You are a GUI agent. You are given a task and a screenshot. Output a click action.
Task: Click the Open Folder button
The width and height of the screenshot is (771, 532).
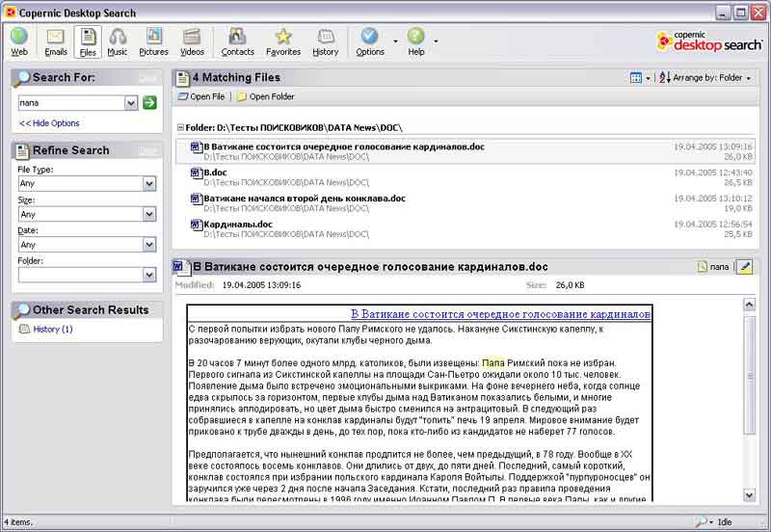(x=266, y=97)
